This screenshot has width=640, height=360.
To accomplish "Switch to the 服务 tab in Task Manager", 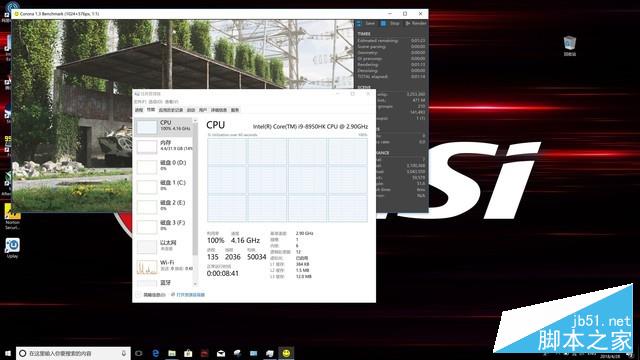I will [x=235, y=110].
